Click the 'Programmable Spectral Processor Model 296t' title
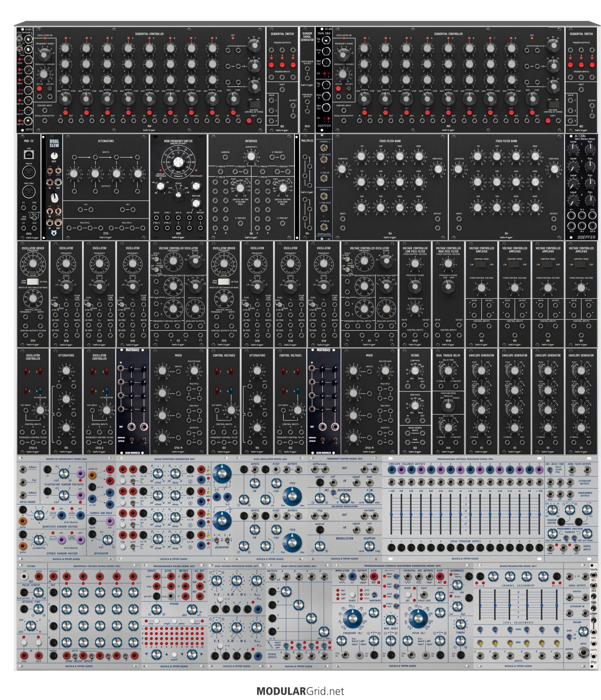601x700 pixels. pyautogui.click(x=465, y=459)
